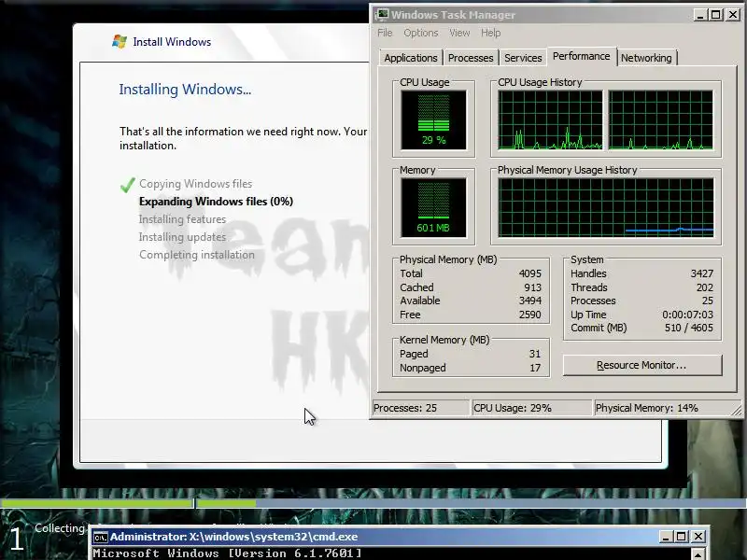747x560 pixels.
Task: Click the 'Microsoft Windows [Version 6.1.7601]' line
Action: pyautogui.click(x=227, y=553)
